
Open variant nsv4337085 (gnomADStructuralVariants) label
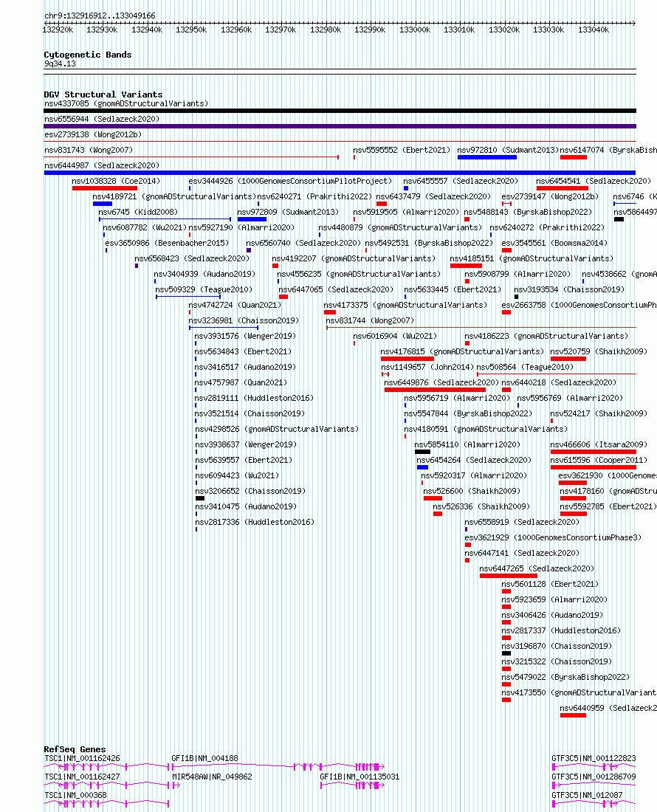[x=126, y=103]
